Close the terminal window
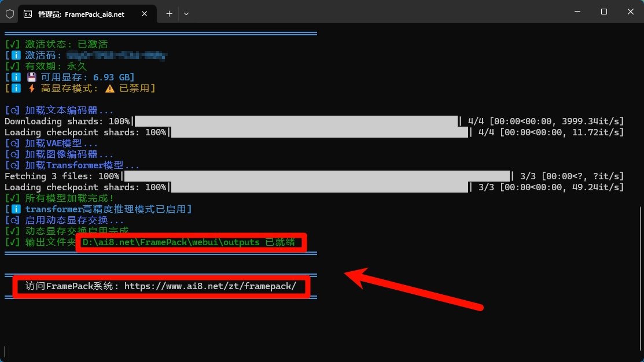The image size is (644, 362). coord(631,12)
